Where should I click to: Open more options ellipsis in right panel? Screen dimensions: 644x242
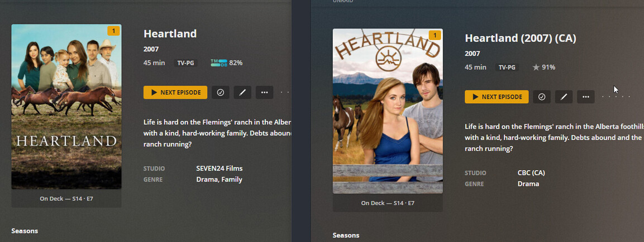point(586,97)
